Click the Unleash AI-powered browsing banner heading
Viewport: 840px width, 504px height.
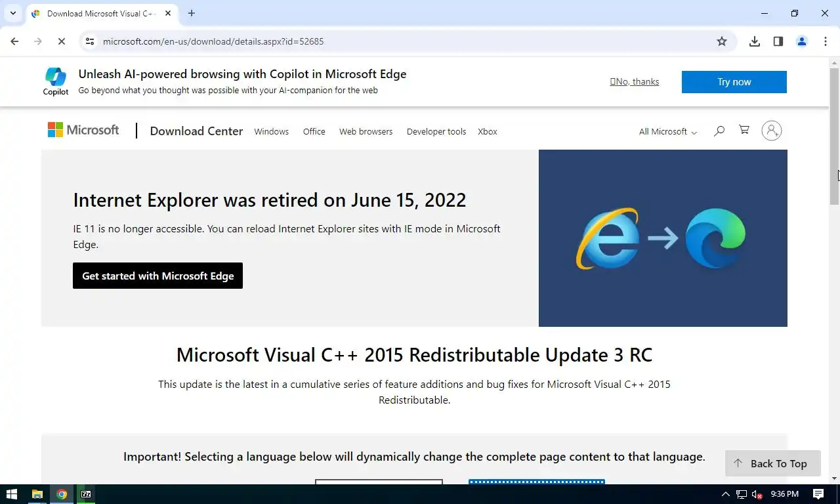(242, 74)
